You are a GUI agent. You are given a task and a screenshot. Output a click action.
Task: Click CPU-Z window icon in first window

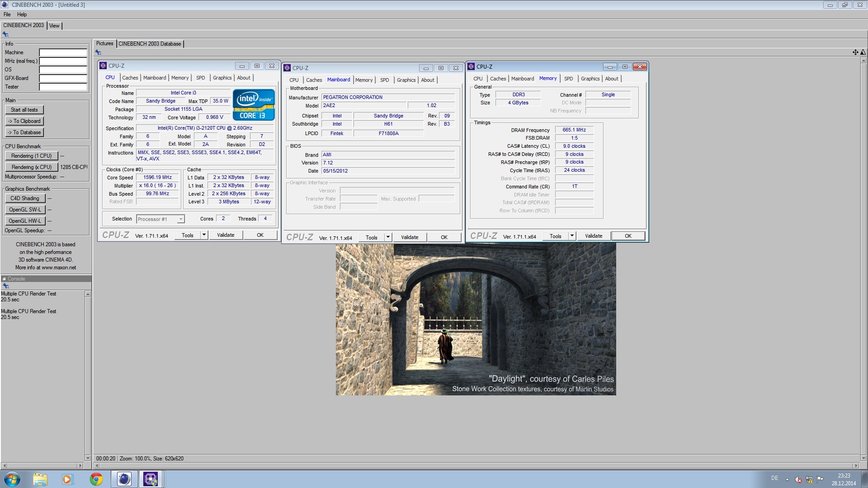pos(103,66)
